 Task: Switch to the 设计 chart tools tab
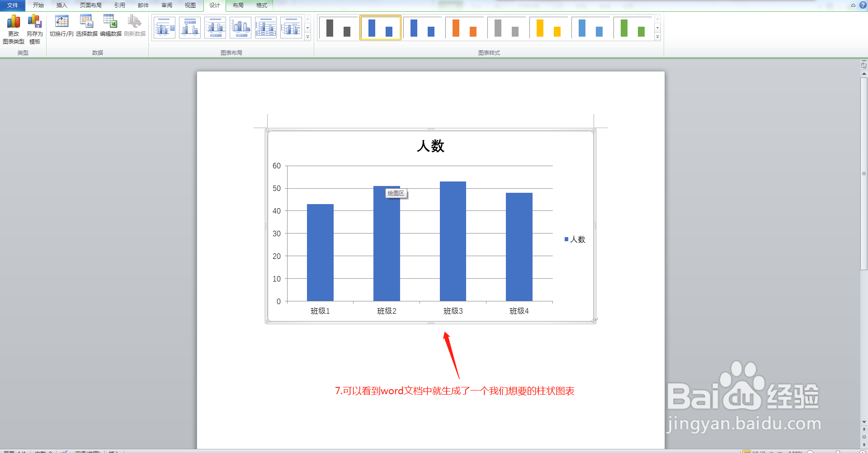(215, 5)
